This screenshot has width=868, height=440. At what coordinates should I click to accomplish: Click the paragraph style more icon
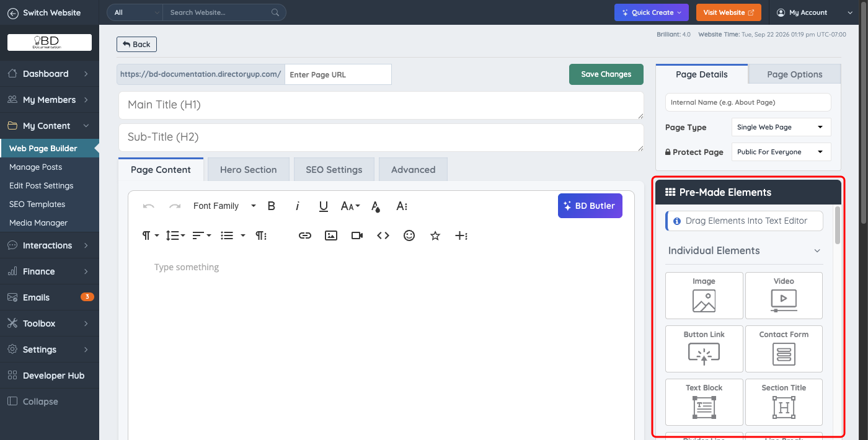[261, 235]
